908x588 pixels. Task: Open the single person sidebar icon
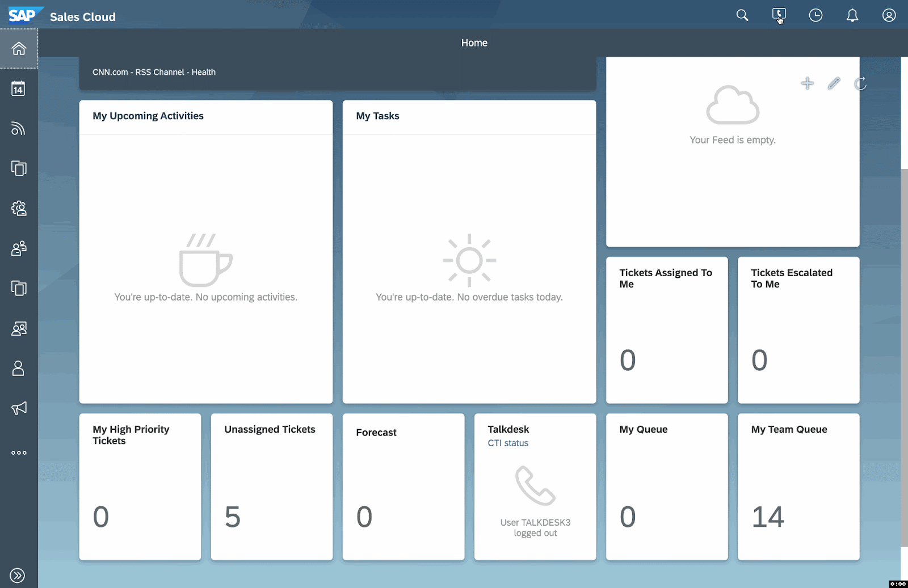click(19, 369)
